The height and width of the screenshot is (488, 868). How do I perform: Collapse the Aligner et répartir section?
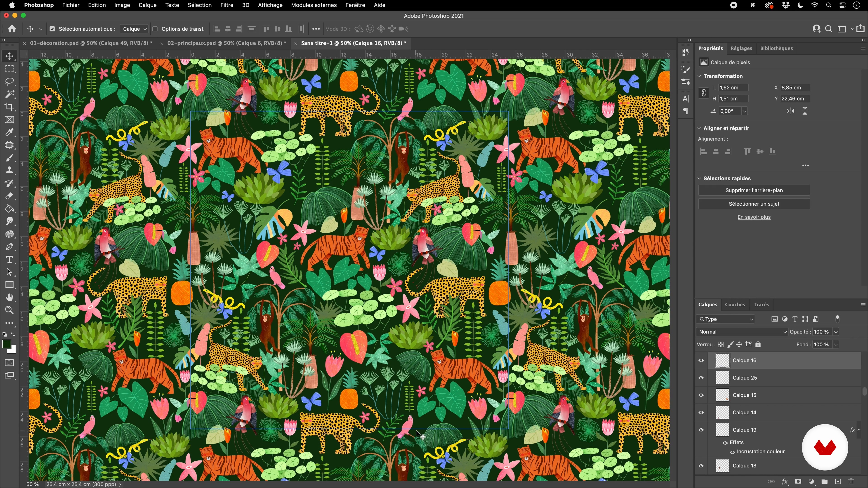tap(700, 128)
